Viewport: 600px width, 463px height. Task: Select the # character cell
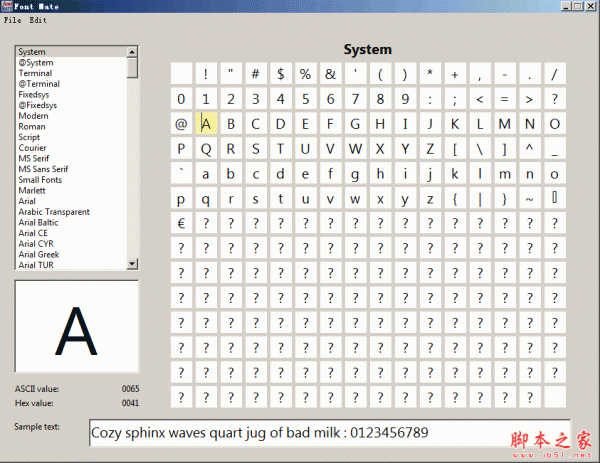pyautogui.click(x=256, y=73)
